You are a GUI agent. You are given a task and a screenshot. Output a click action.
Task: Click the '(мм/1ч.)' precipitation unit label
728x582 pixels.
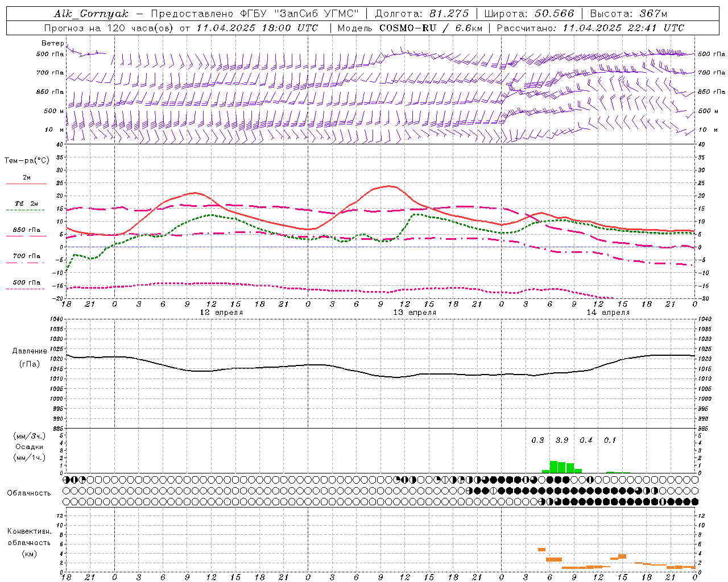[30, 458]
